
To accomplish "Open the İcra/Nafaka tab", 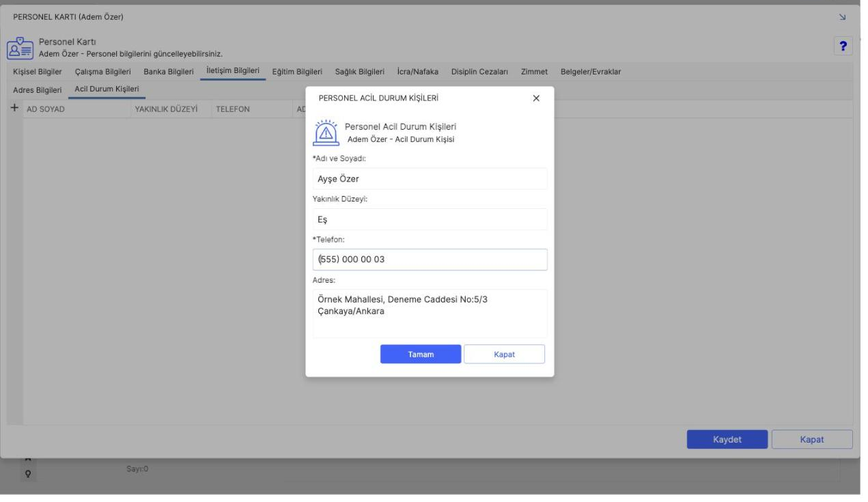I will 417,72.
